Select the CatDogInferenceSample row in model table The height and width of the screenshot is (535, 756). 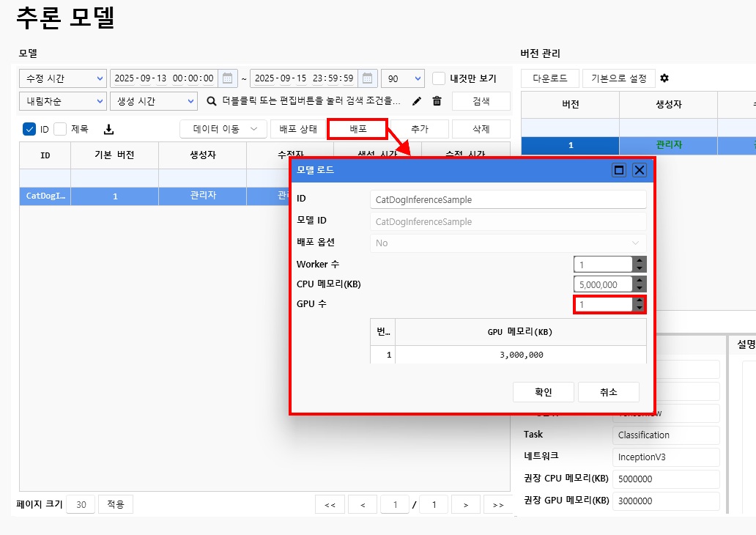tap(45, 196)
